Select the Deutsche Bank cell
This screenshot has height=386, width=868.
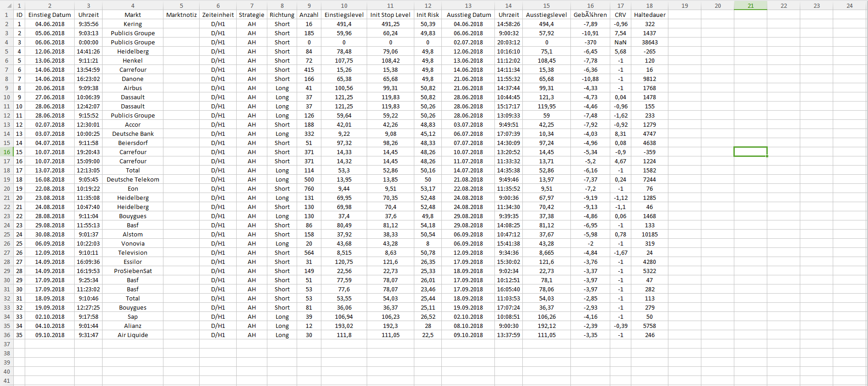pos(133,134)
